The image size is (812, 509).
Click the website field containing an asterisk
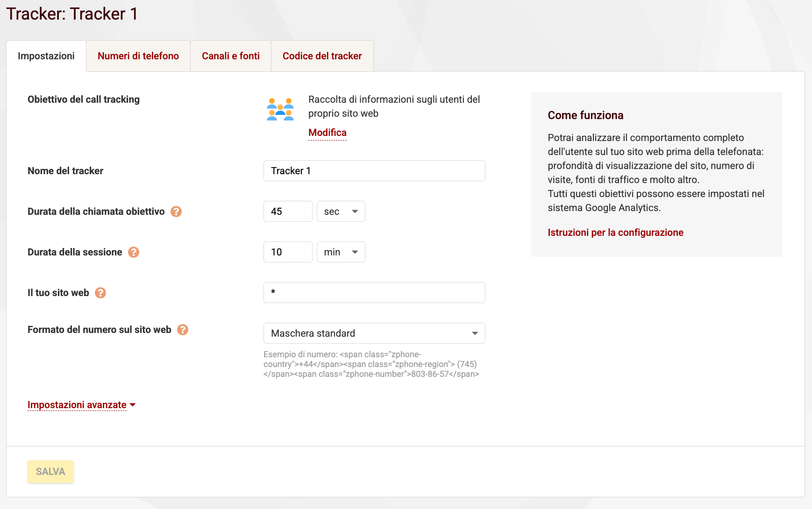374,292
